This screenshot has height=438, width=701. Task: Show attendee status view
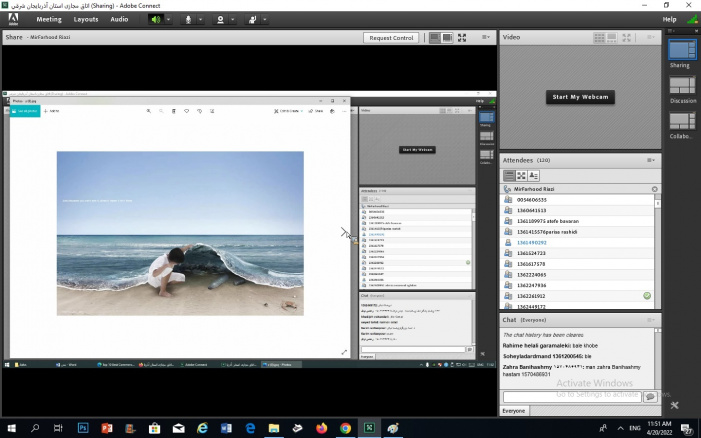534,175
